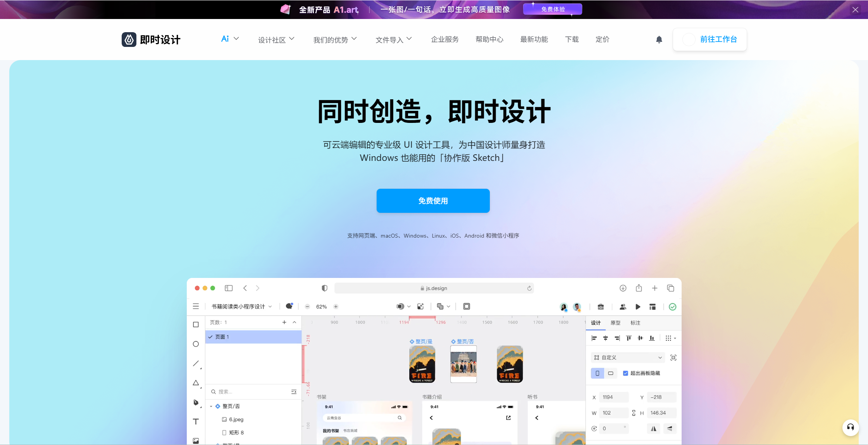
Task: Click the 免费使用 button
Action: point(433,201)
